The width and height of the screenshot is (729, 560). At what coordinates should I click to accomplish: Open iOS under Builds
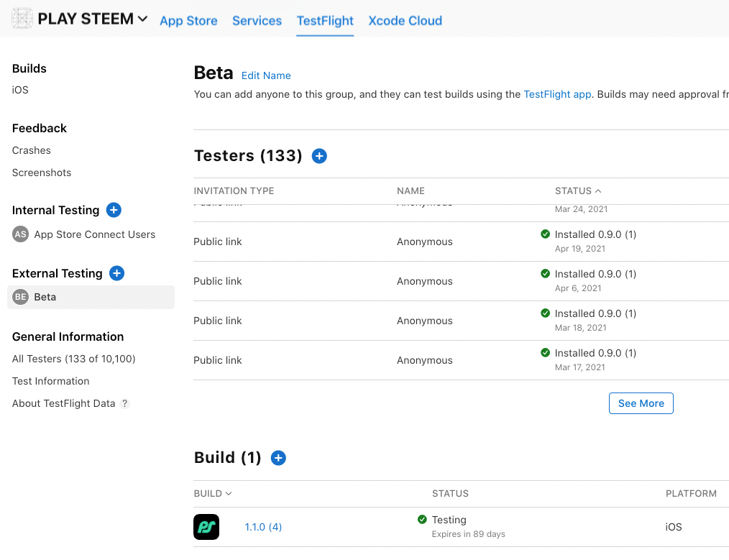(20, 90)
